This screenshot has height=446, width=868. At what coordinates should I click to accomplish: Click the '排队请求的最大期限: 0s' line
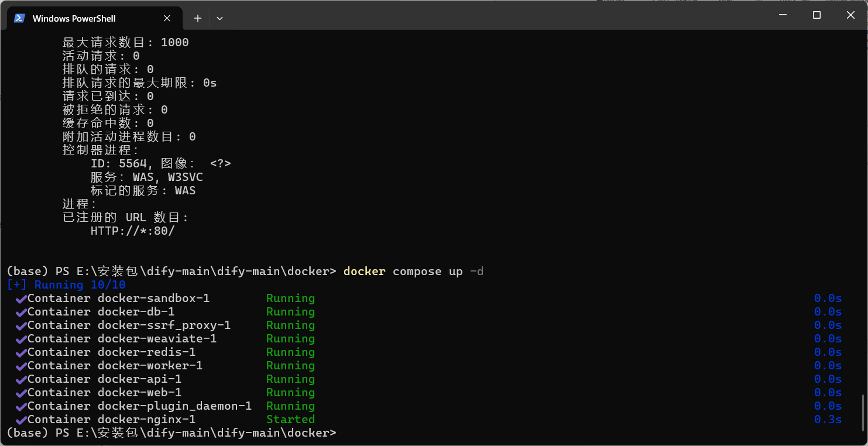(x=140, y=83)
